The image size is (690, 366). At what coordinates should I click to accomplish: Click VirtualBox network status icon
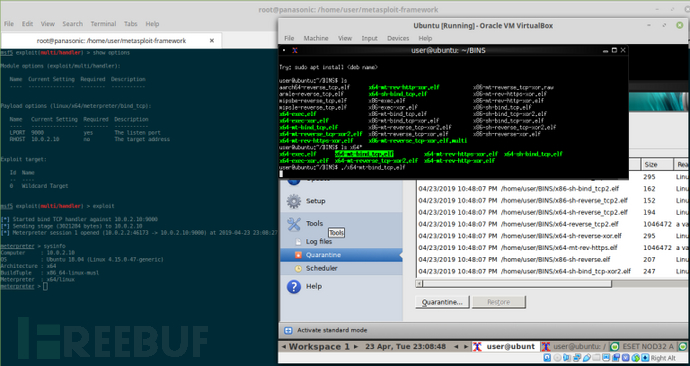point(577,358)
